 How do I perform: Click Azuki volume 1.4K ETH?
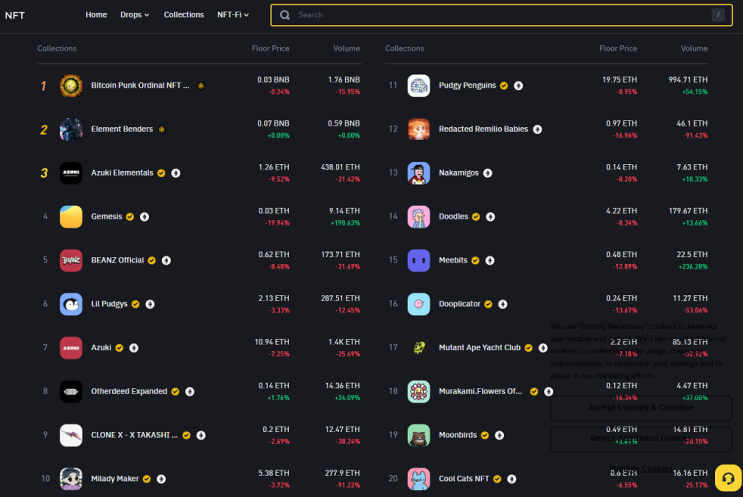pyautogui.click(x=344, y=342)
